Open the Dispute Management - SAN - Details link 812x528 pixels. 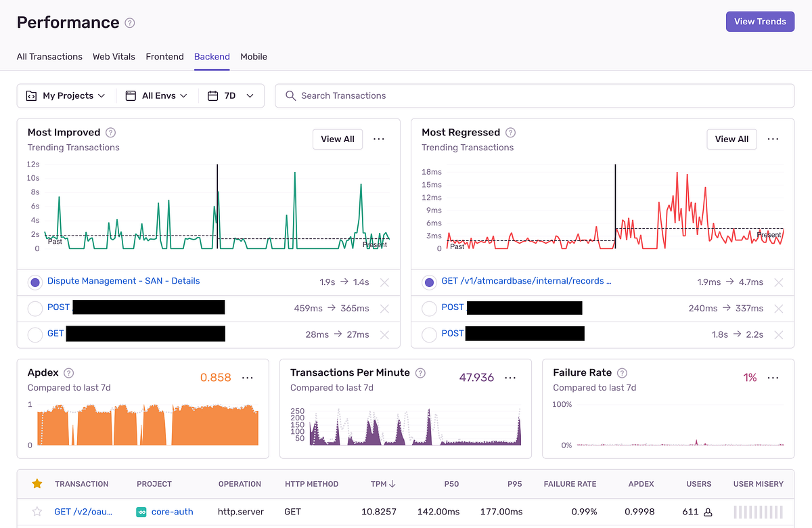123,281
